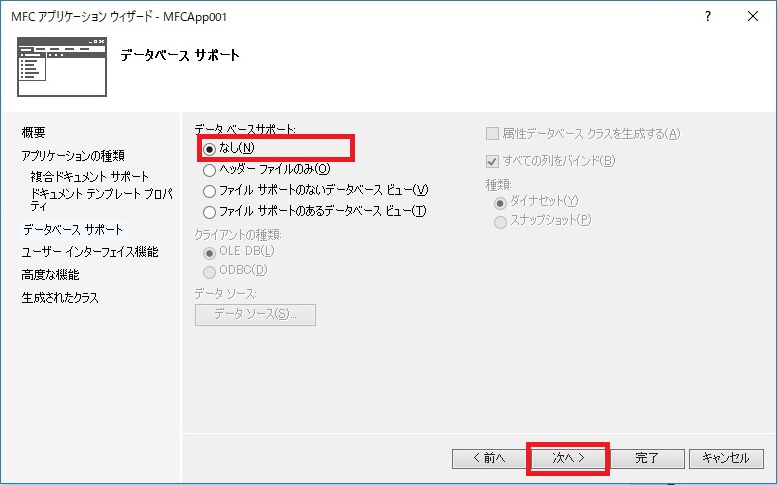This screenshot has height=485, width=778.
Task: Select ヘッダー ファイルのみ radio option
Action: 209,170
